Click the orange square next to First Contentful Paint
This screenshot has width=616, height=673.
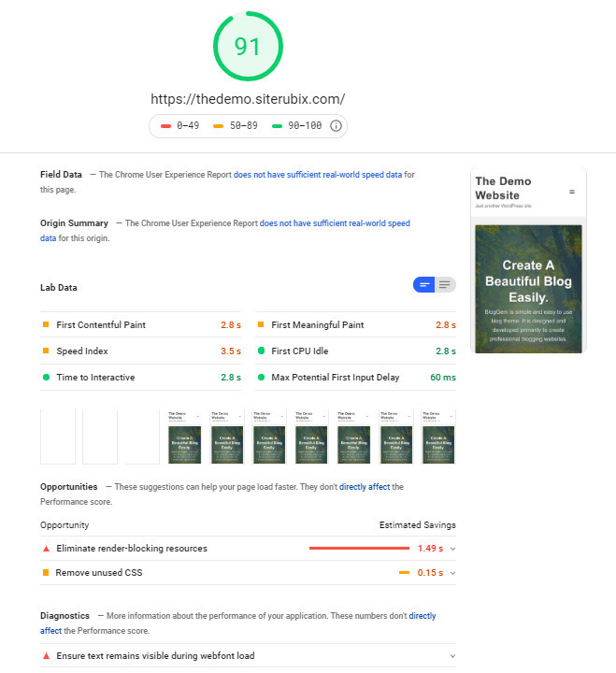46,324
